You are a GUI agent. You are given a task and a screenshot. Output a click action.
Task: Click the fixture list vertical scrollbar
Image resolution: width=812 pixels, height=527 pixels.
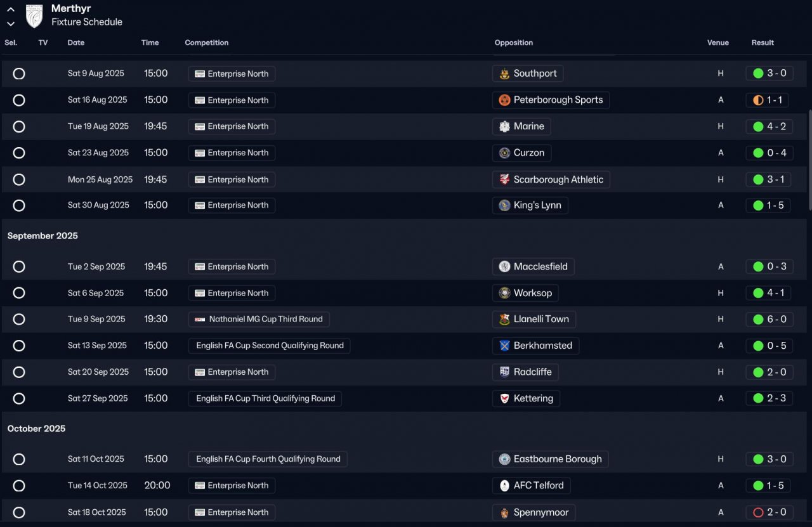point(809,160)
